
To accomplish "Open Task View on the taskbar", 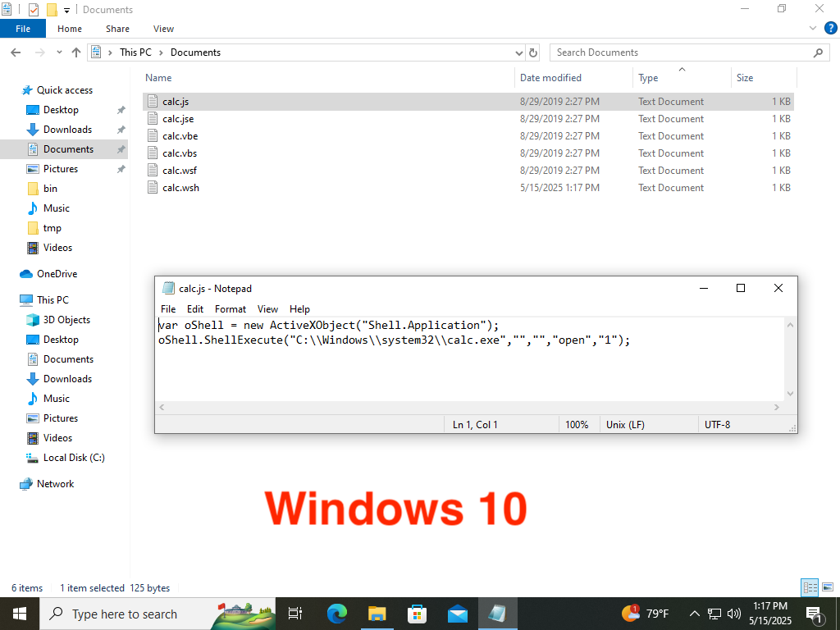I will 295,614.
